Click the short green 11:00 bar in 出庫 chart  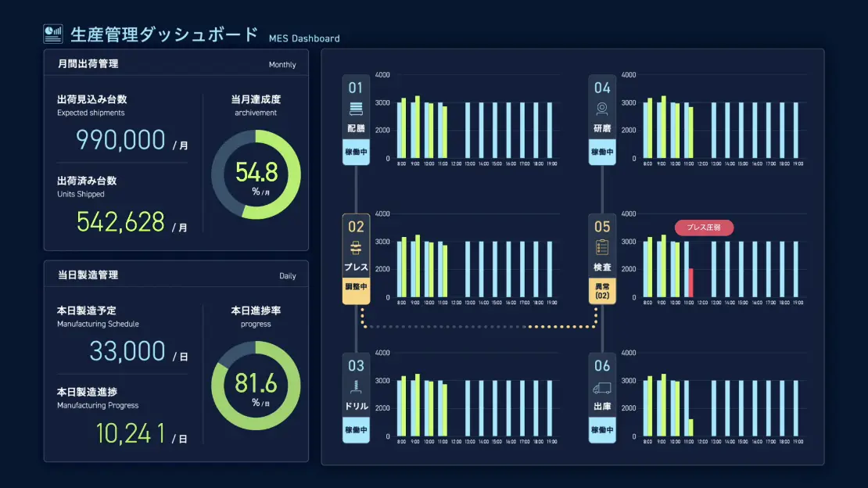point(690,428)
